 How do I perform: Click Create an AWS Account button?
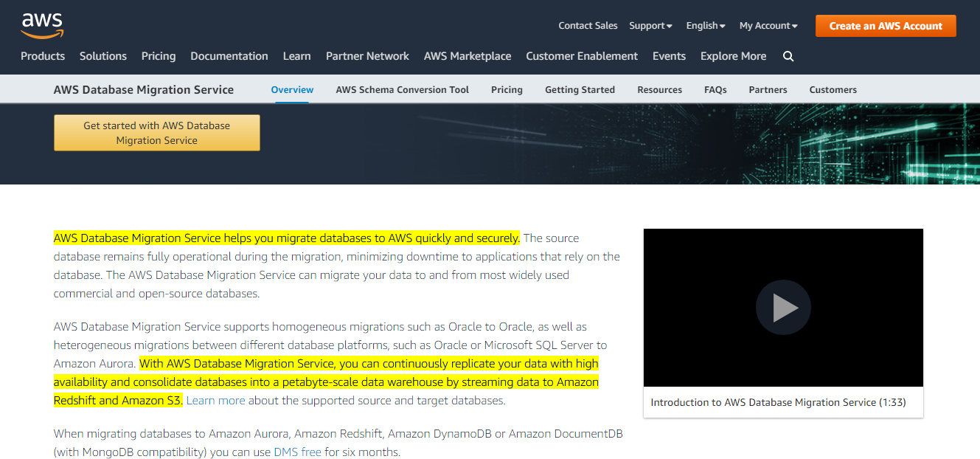886,26
